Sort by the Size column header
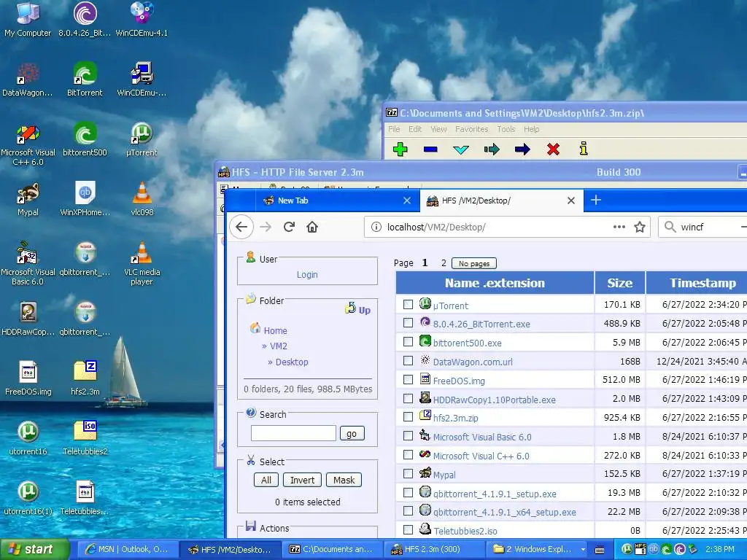Image resolution: width=747 pixels, height=560 pixels. [x=620, y=283]
